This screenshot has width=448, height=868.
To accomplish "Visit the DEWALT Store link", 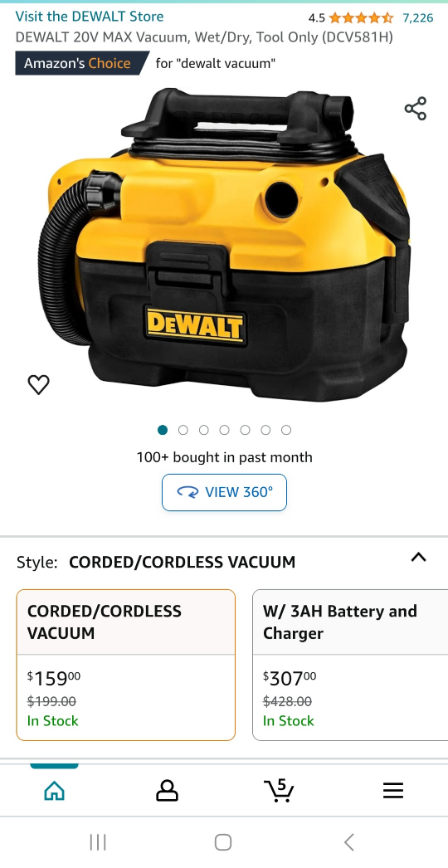I will [x=89, y=16].
